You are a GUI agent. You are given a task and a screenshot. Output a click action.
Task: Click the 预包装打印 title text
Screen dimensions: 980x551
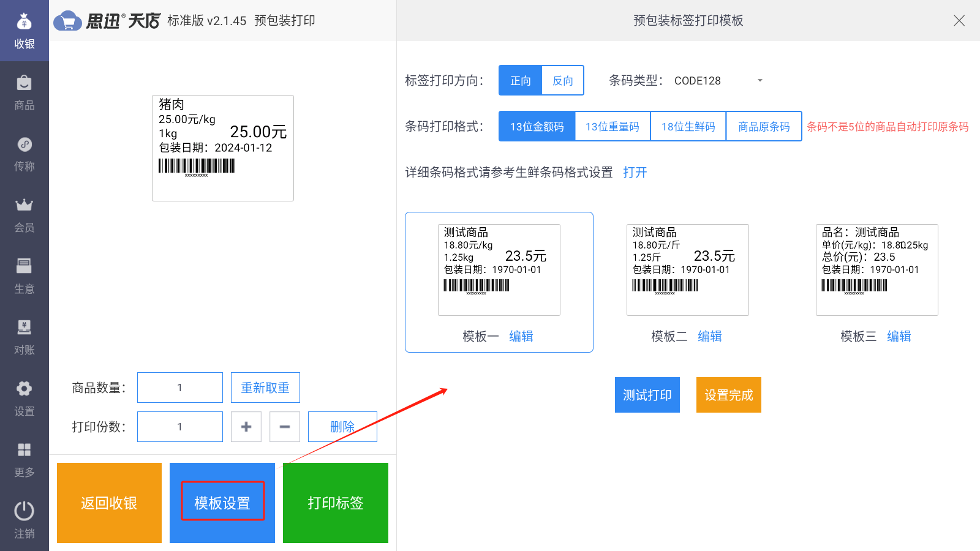click(x=285, y=21)
